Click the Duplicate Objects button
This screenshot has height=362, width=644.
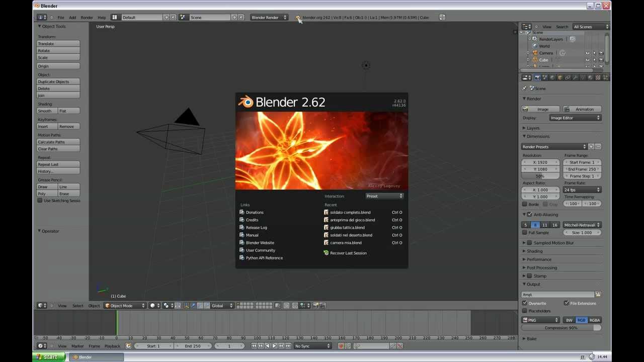tap(58, 81)
